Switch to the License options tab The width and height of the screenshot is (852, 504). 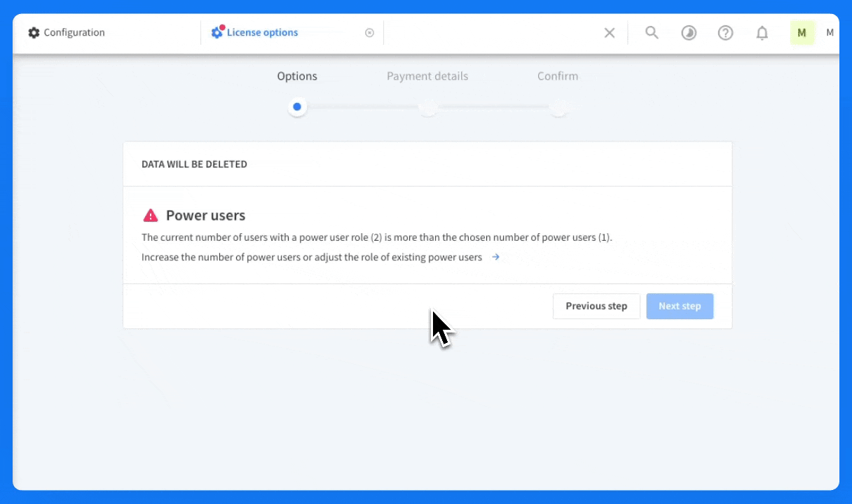tap(255, 33)
